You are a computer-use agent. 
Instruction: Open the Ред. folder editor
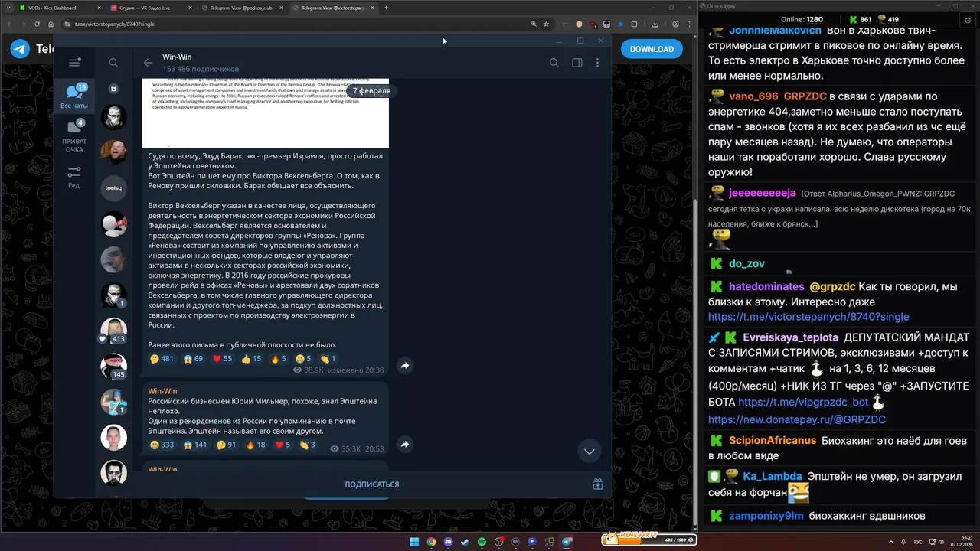coord(74,178)
